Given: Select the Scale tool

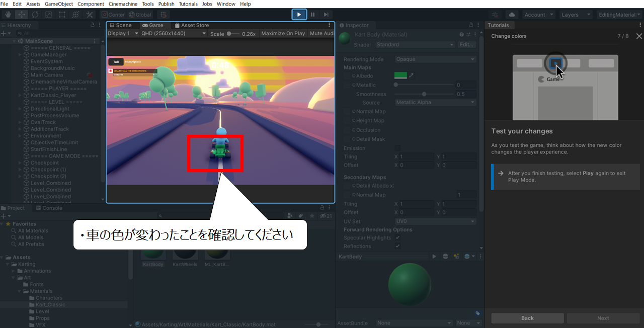Looking at the screenshot, I should point(49,15).
